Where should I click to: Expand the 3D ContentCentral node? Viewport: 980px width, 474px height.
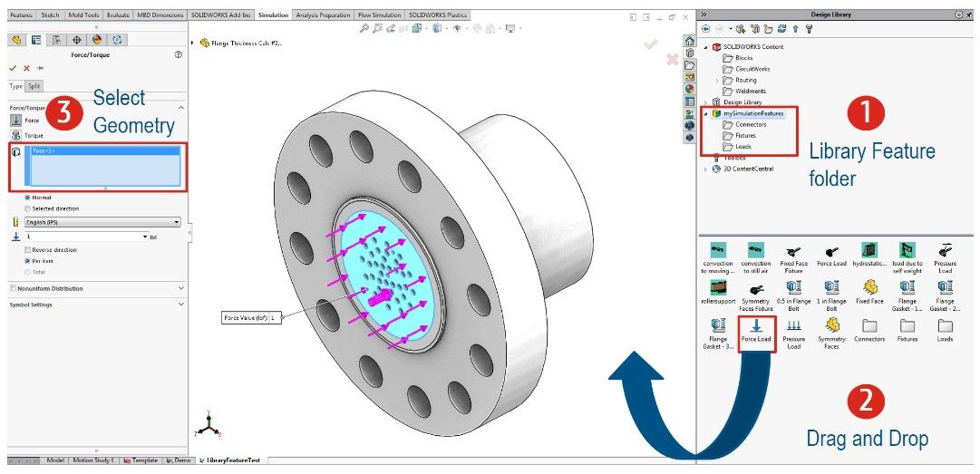705,169
